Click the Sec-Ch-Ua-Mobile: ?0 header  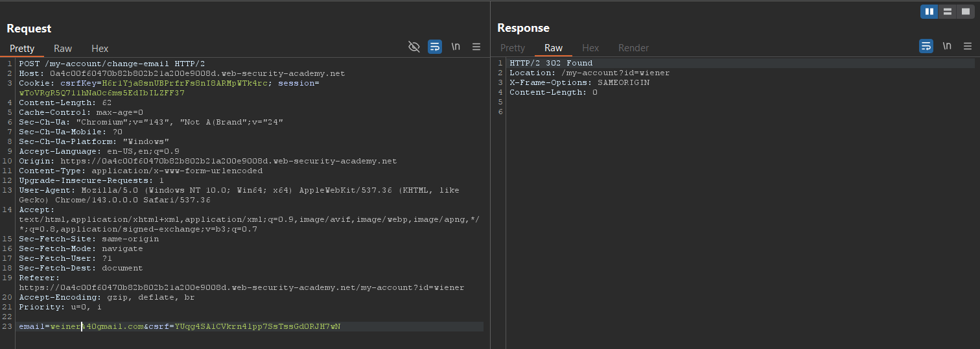[x=71, y=132]
